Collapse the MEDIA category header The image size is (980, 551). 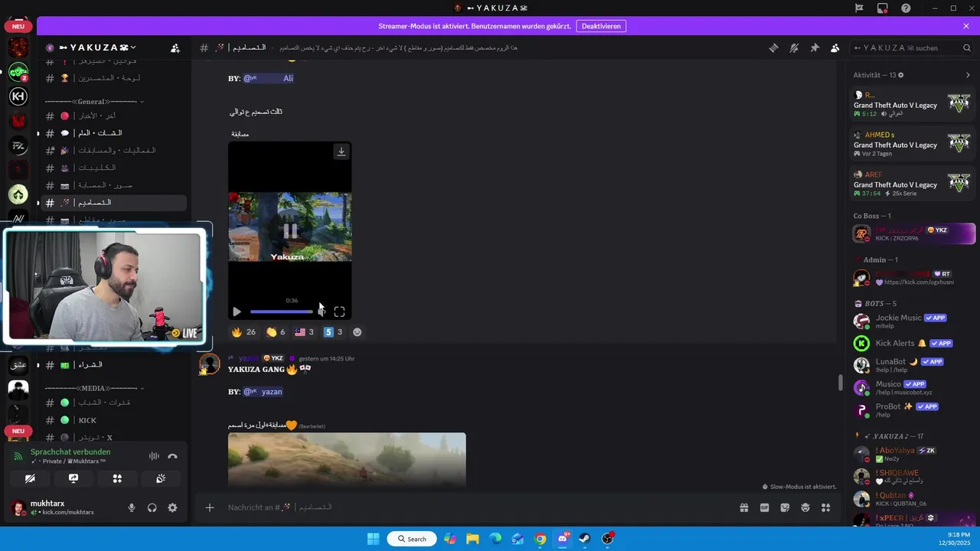click(94, 388)
